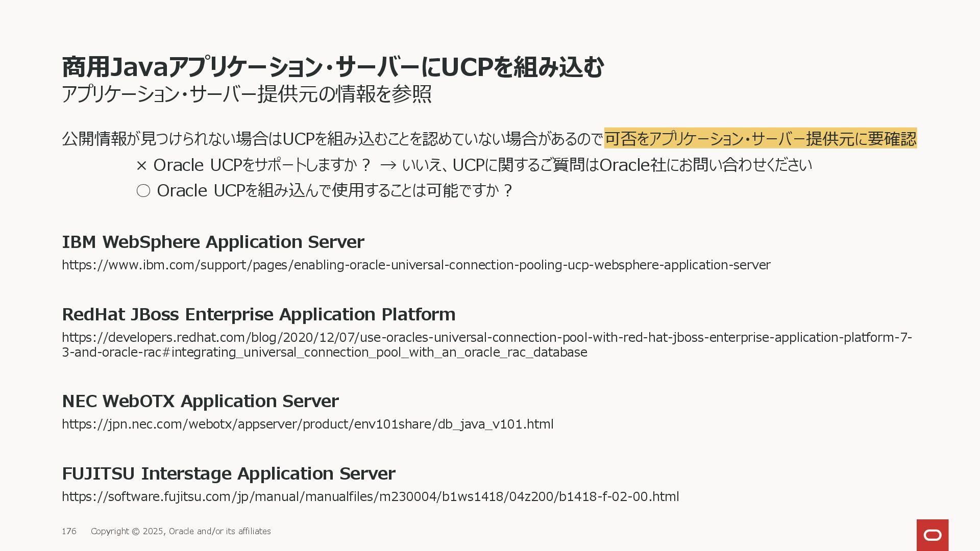Image resolution: width=980 pixels, height=551 pixels.
Task: Click the NEC WebOTX Application Server heading
Action: coord(200,401)
